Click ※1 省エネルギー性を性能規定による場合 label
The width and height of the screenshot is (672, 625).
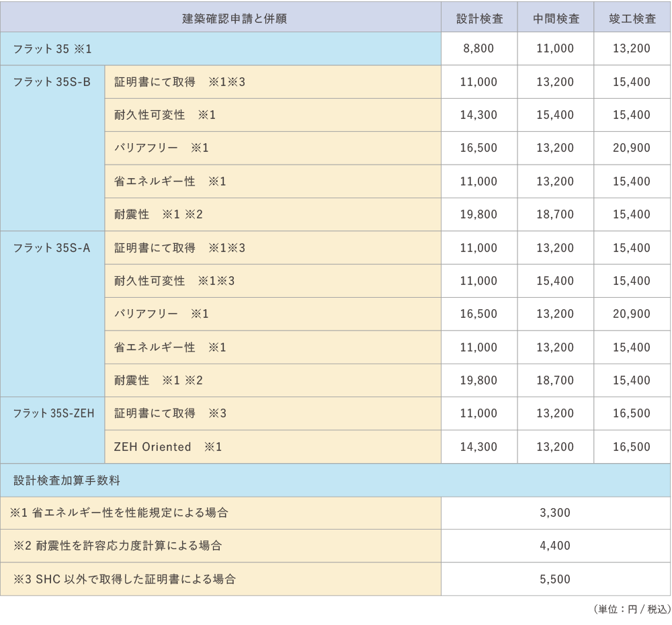(x=119, y=513)
